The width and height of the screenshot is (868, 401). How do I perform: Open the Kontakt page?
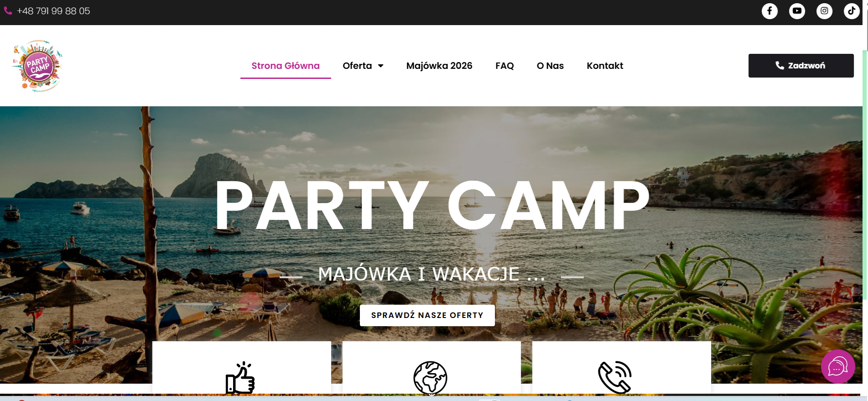(605, 66)
